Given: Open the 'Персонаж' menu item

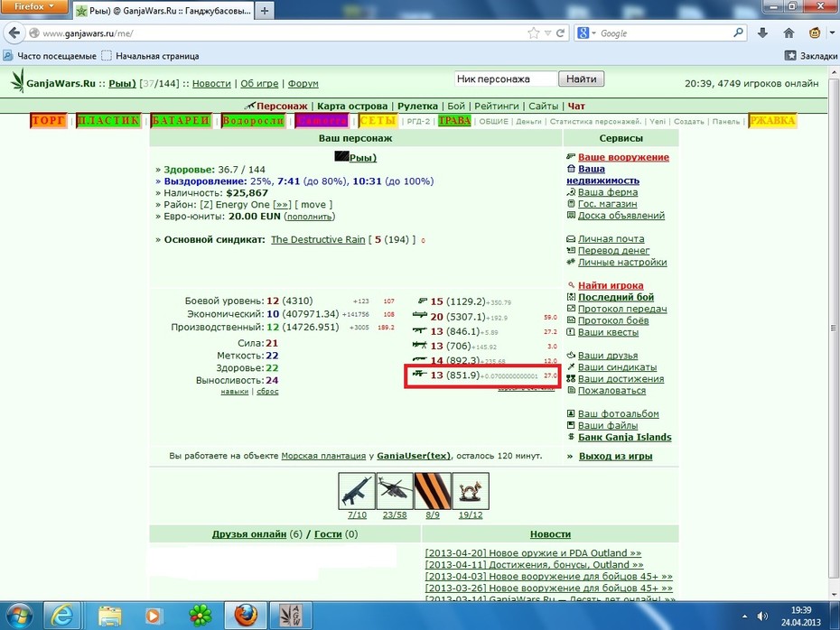Looking at the screenshot, I should click(x=282, y=106).
